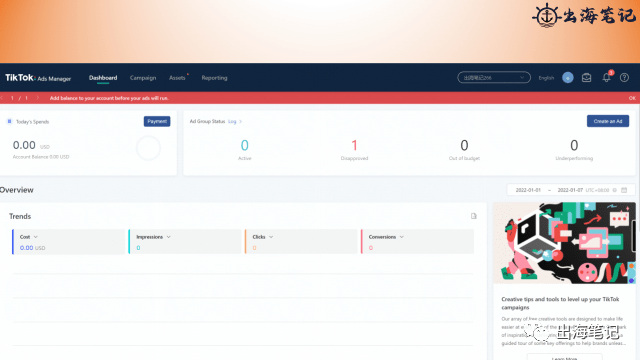640x360 pixels.
Task: Go to next alert banner arrow
Action: click(x=38, y=98)
